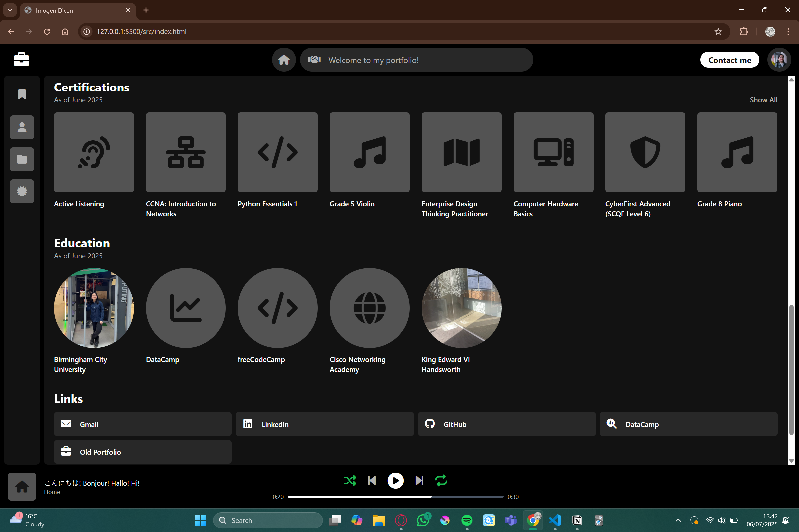Image resolution: width=799 pixels, height=532 pixels.
Task: Click the home button beside the search bar
Action: [284, 60]
